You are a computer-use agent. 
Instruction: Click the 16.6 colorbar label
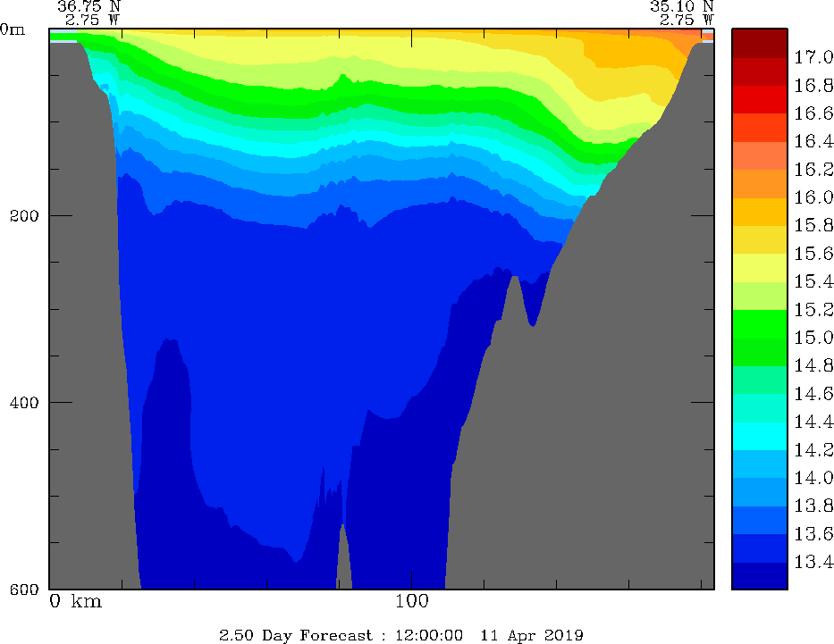[813, 113]
